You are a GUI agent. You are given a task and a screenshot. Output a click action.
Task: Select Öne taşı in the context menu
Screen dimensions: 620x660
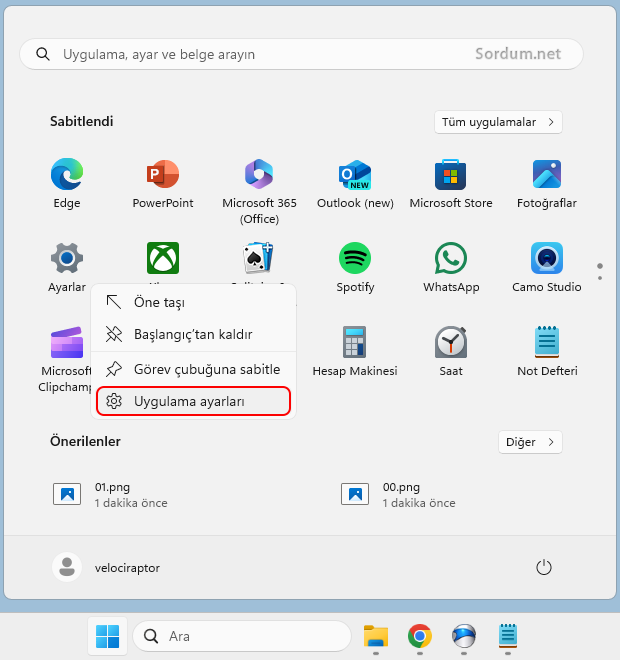coord(193,302)
